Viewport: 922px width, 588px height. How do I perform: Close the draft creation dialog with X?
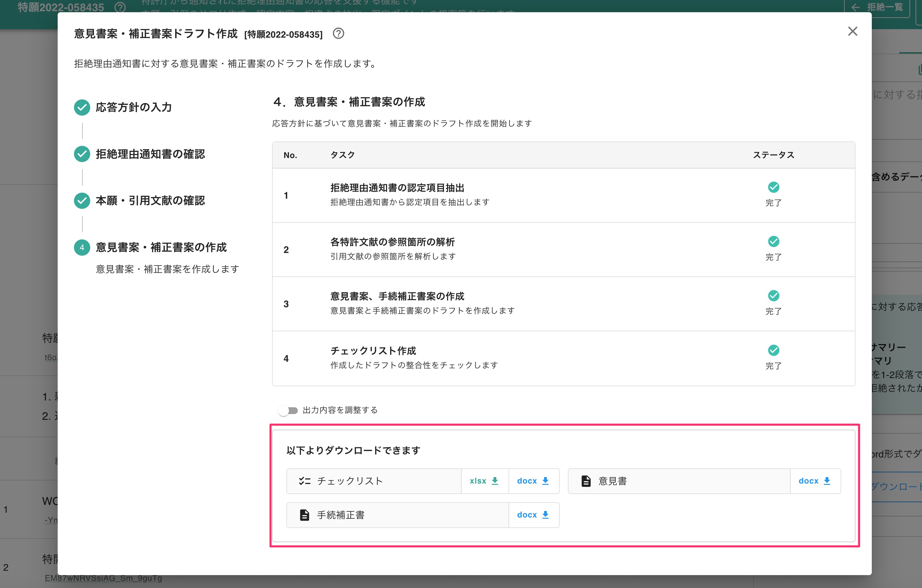(852, 32)
